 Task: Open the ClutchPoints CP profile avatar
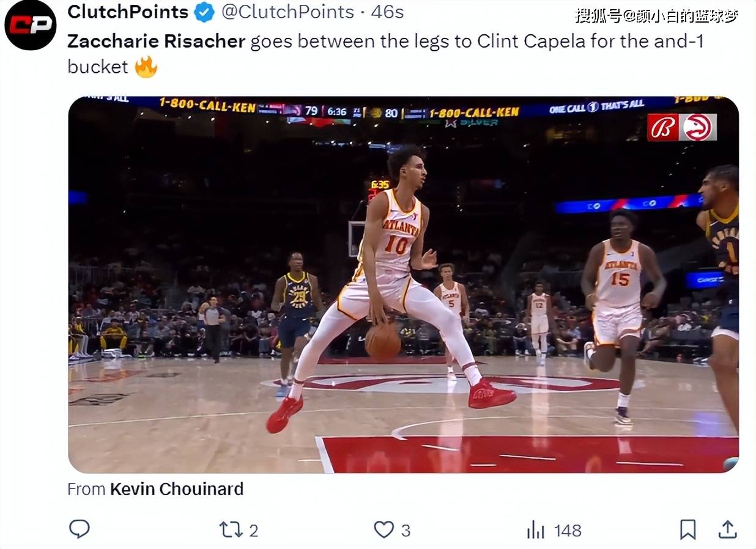(x=31, y=25)
